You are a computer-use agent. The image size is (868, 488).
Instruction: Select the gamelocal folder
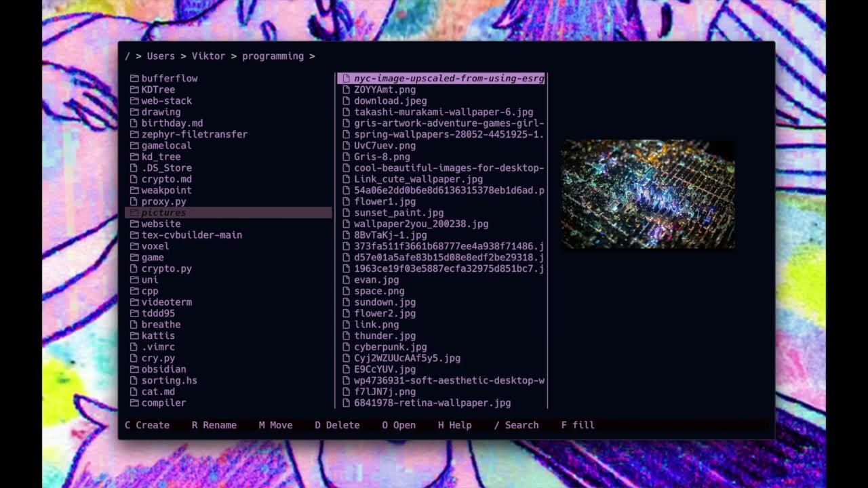[166, 146]
